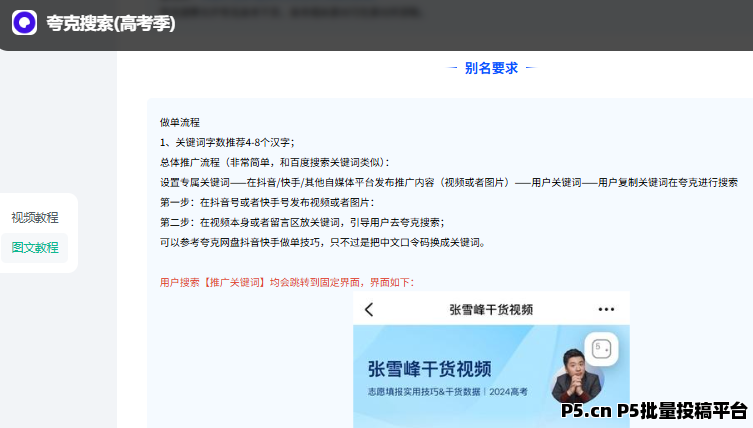The image size is (753, 428).
Task: Click the 张雪峰干货视频 phone page title
Action: point(491,310)
